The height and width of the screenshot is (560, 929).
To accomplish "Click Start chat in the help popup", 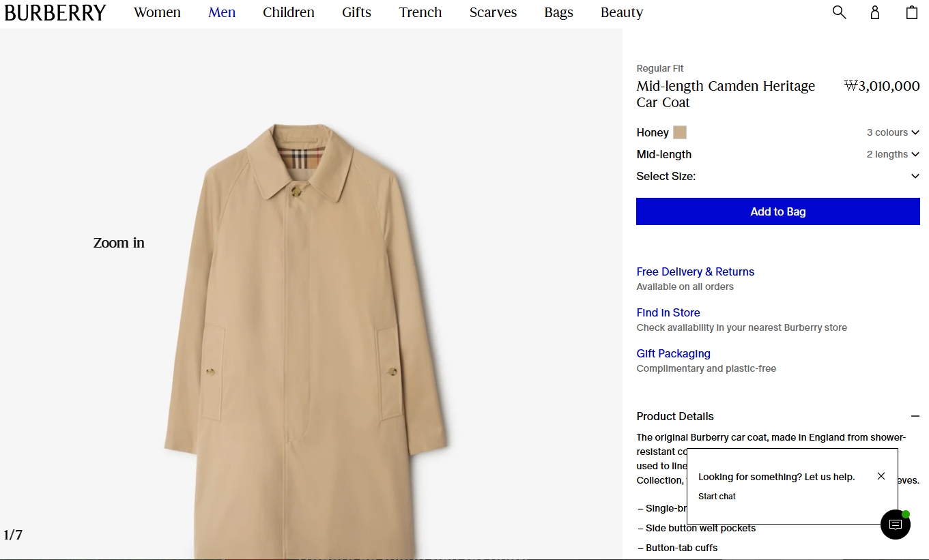I will 717,497.
